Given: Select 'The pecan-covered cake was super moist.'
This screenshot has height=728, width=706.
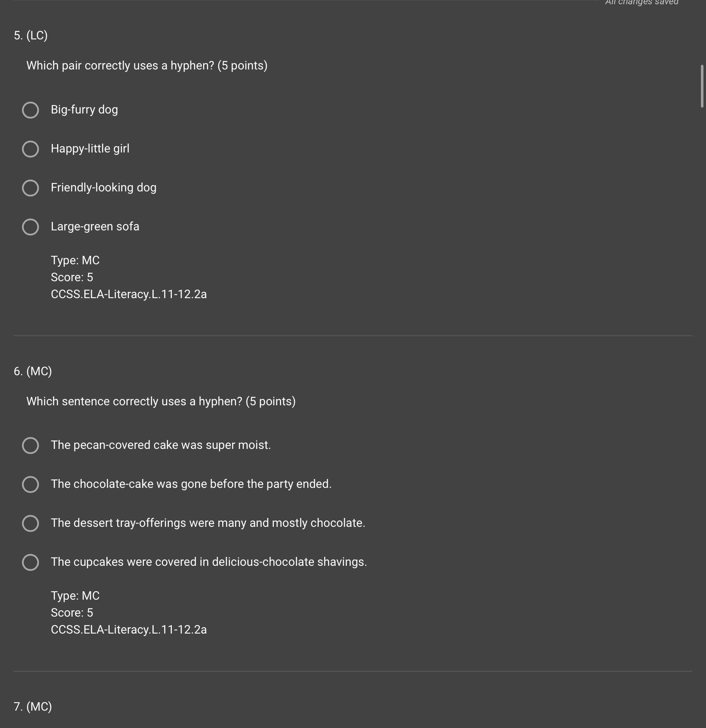Looking at the screenshot, I should pos(30,446).
